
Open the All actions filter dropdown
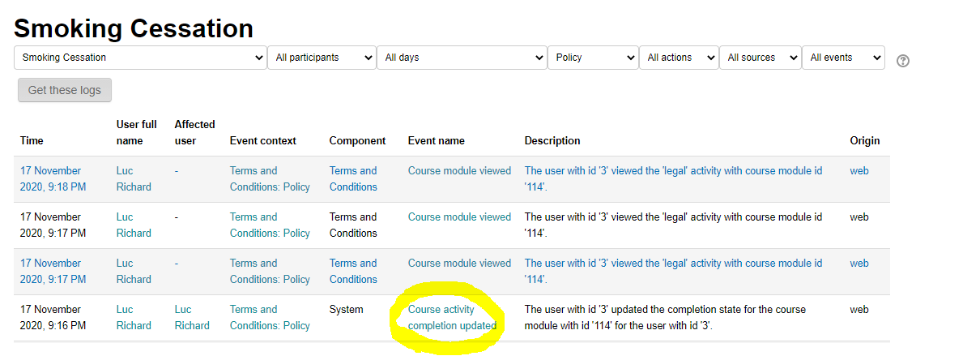[678, 58]
